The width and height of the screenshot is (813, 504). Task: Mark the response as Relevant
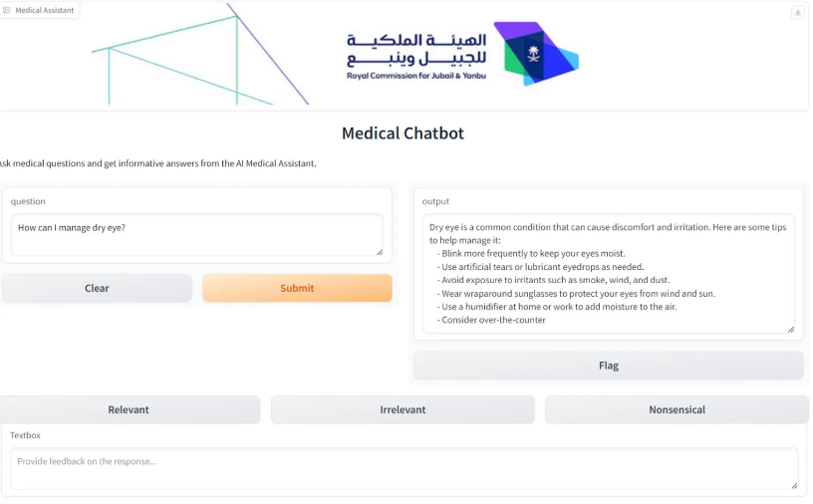(x=130, y=409)
